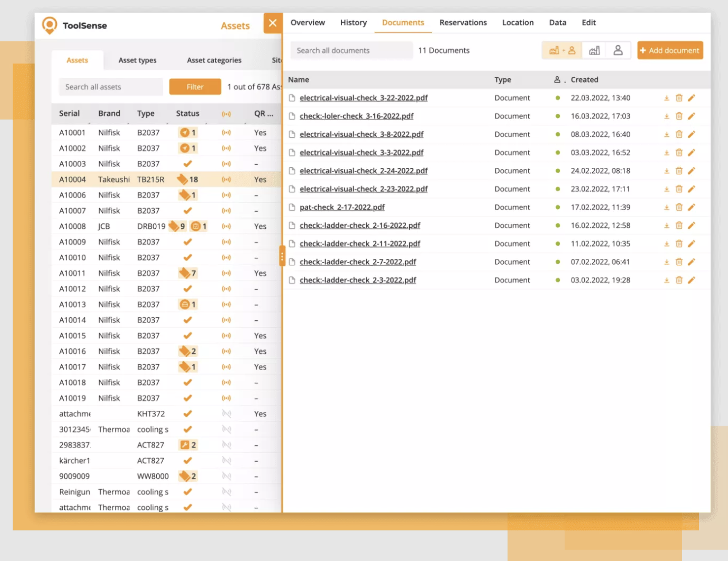Toggle the combined factory and person view filter
The height and width of the screenshot is (561, 728).
click(561, 50)
